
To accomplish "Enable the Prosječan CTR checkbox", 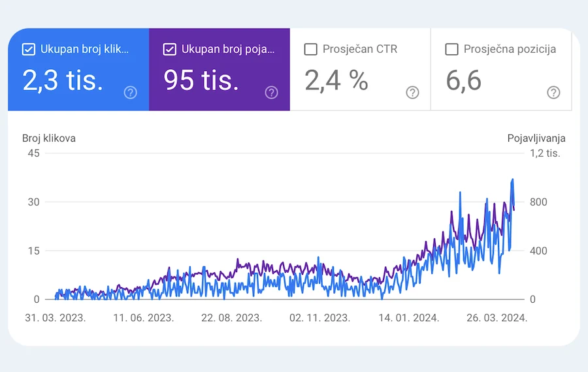I will 311,49.
